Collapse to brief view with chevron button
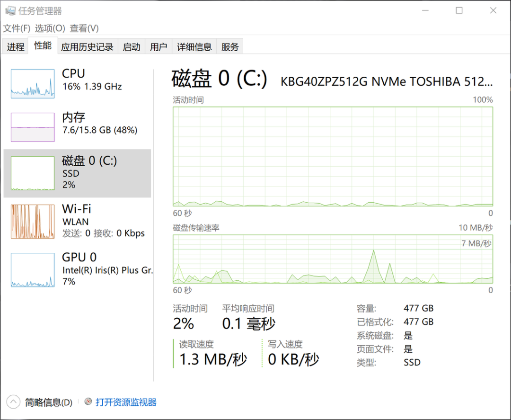511x420 pixels. (13, 402)
